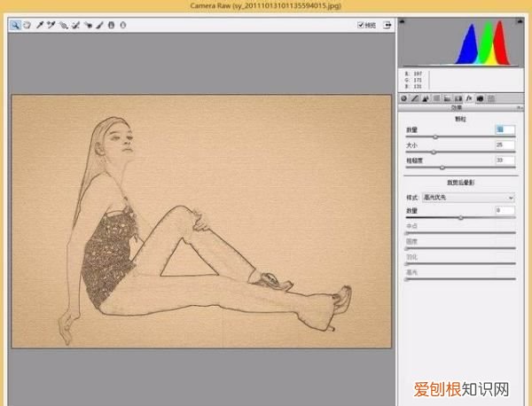Open the Effects (fx) panel tab
The height and width of the screenshot is (406, 532).
point(469,98)
